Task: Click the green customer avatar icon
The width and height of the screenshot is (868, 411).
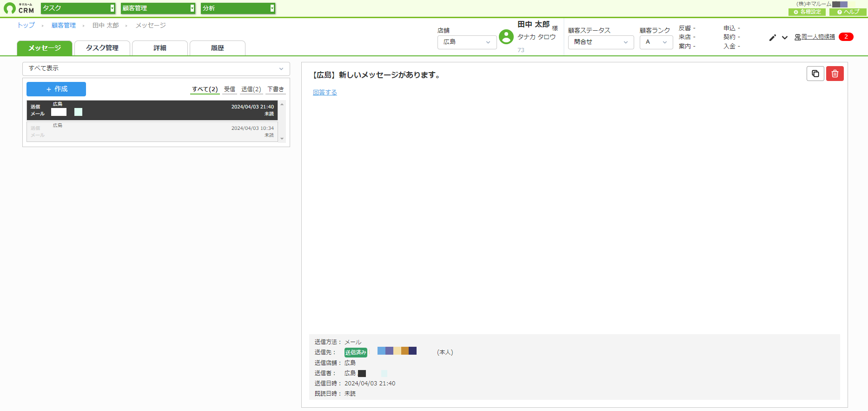Action: (506, 37)
